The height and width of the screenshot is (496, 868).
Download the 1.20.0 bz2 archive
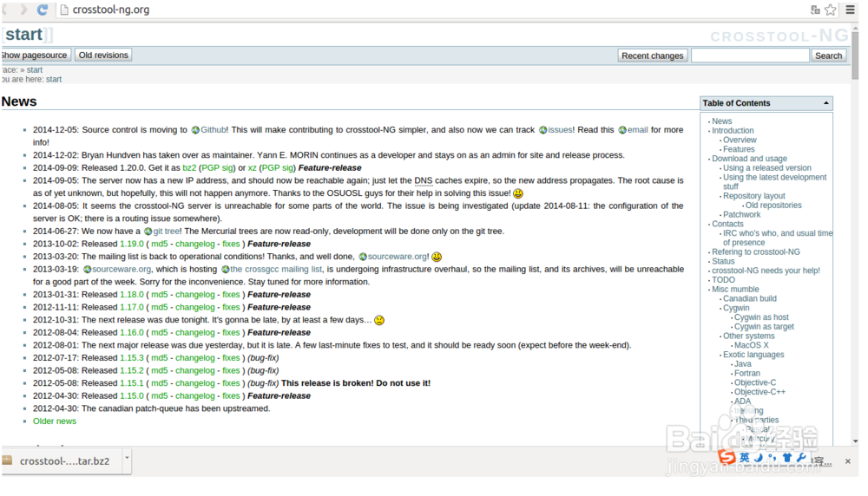189,167
